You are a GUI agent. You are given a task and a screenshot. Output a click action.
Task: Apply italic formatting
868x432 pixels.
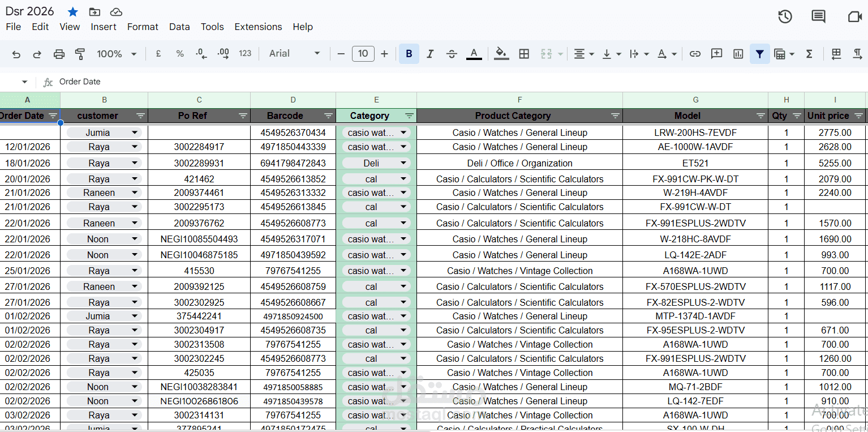[430, 54]
